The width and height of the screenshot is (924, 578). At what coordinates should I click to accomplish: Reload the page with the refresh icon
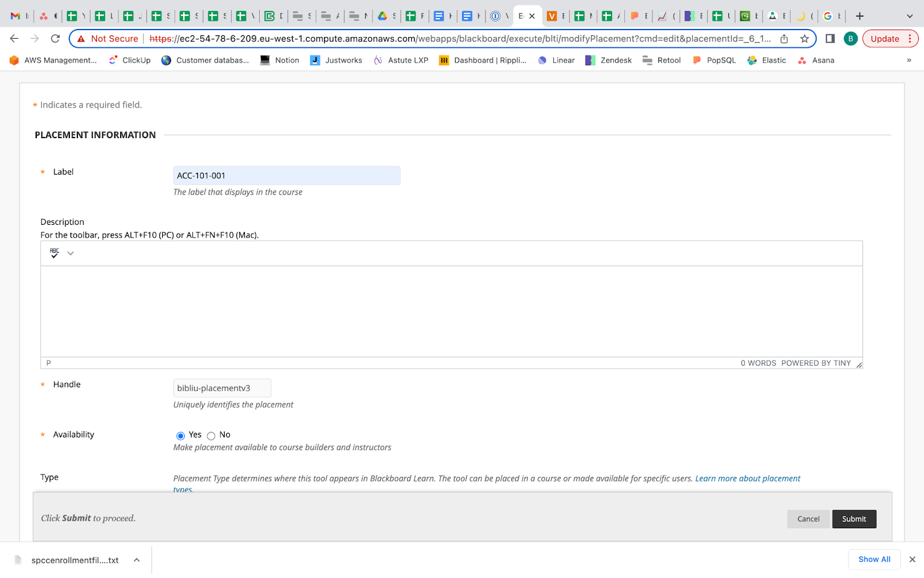coord(55,39)
